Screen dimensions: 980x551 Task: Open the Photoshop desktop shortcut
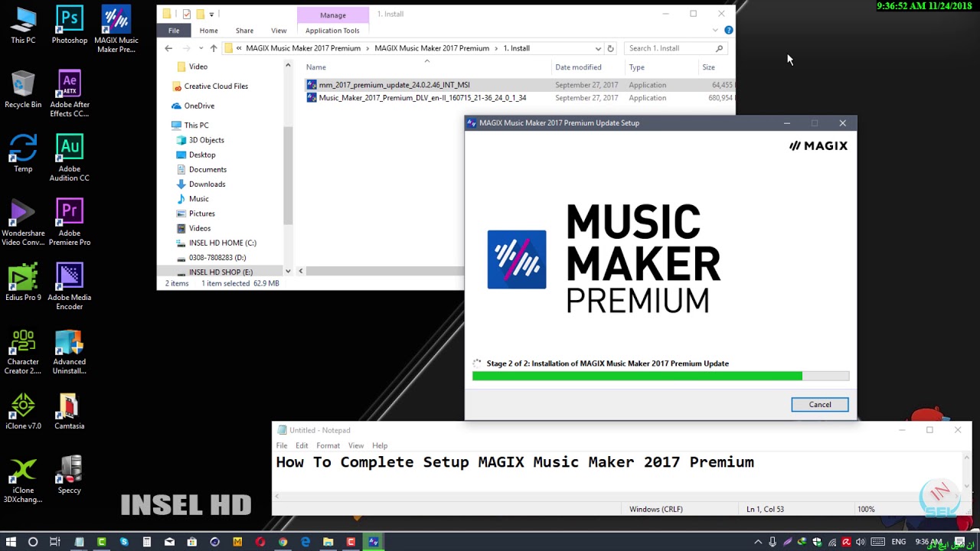(x=70, y=25)
